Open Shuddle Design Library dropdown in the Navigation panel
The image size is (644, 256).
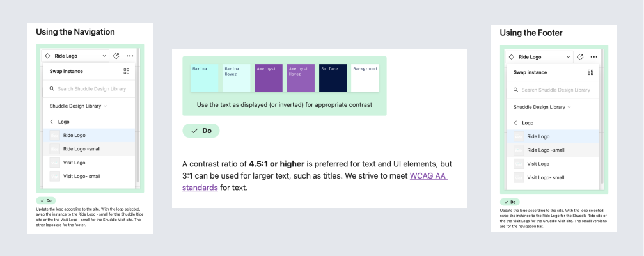(x=78, y=106)
